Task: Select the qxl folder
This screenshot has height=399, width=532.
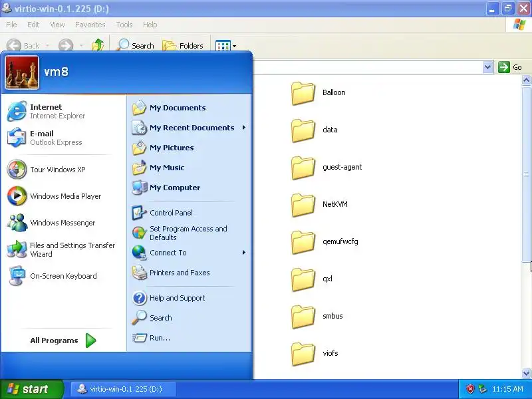Action: coord(312,279)
